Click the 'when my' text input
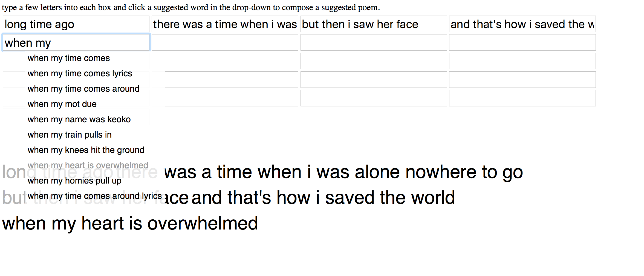The width and height of the screenshot is (644, 276). point(76,42)
